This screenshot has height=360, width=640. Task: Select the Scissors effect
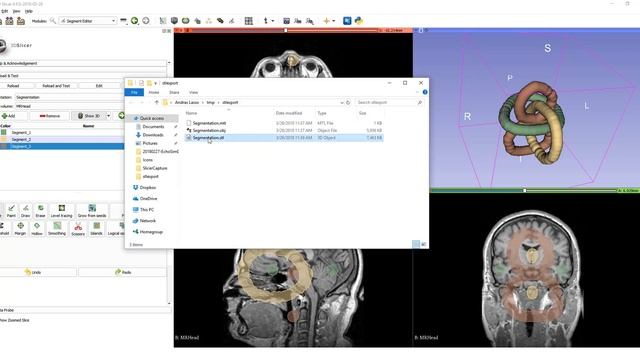pos(78,229)
